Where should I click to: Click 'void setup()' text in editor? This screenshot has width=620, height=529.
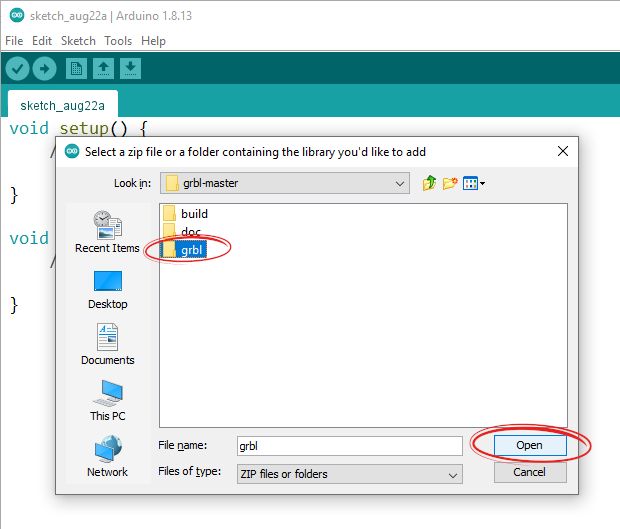(68, 128)
